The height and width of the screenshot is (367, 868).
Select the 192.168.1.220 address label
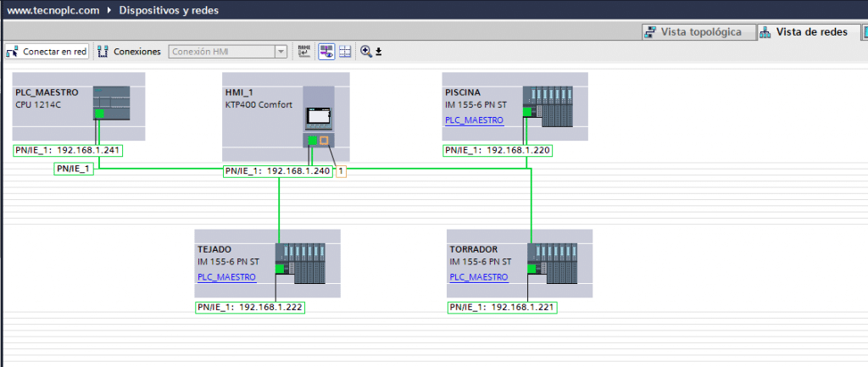(498, 150)
